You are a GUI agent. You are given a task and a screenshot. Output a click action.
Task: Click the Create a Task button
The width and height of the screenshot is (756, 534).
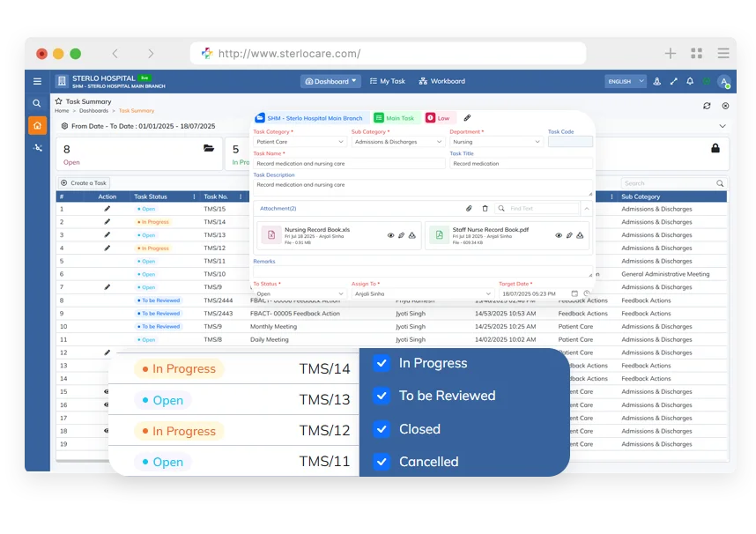83,182
